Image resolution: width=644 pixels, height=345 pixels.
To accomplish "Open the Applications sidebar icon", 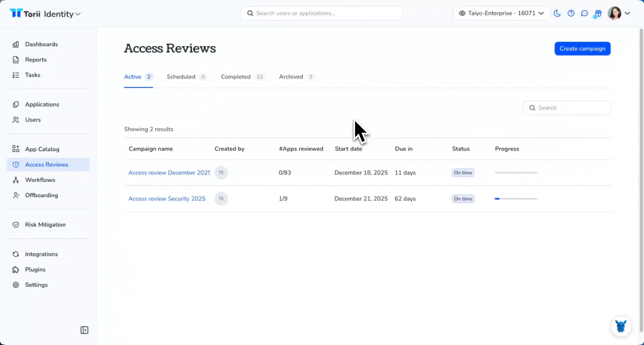I will point(16,104).
